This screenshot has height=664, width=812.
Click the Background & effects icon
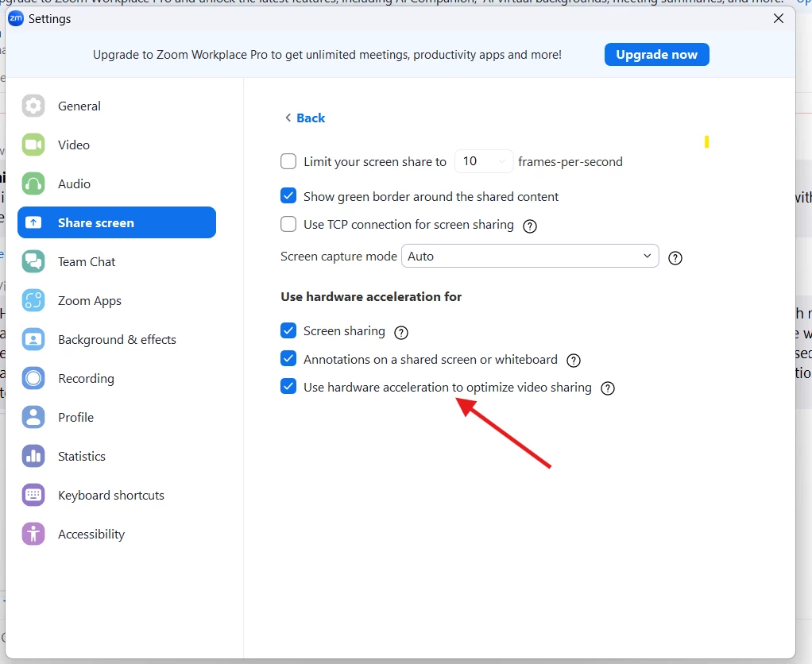point(33,339)
